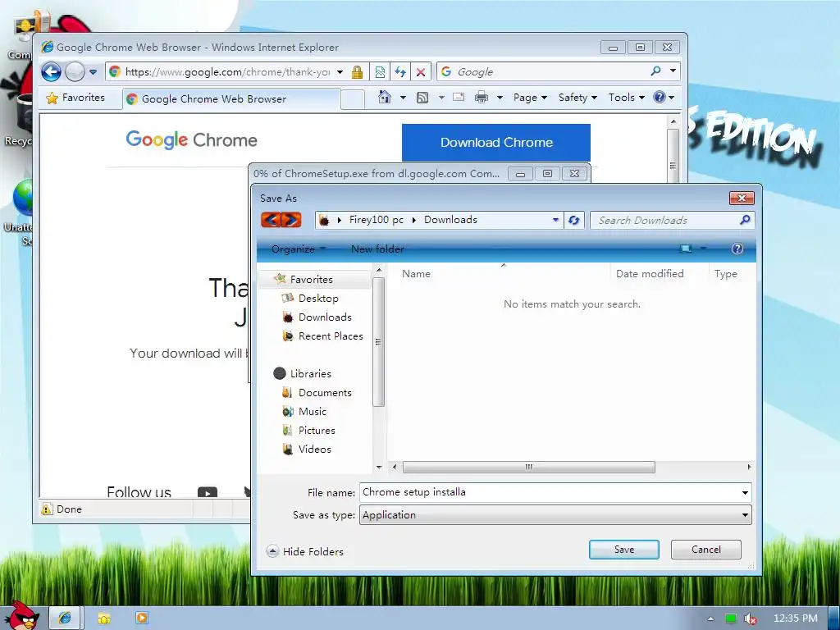Click the Save As forward arrow
This screenshot has width=840, height=630.
tap(291, 220)
